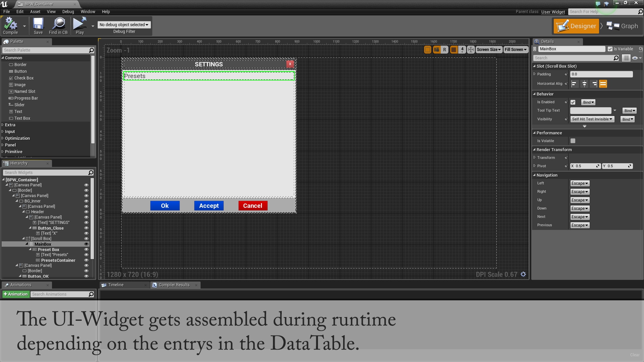The width and height of the screenshot is (644, 362).
Task: Open the Screen Size dropdown
Action: (488, 49)
